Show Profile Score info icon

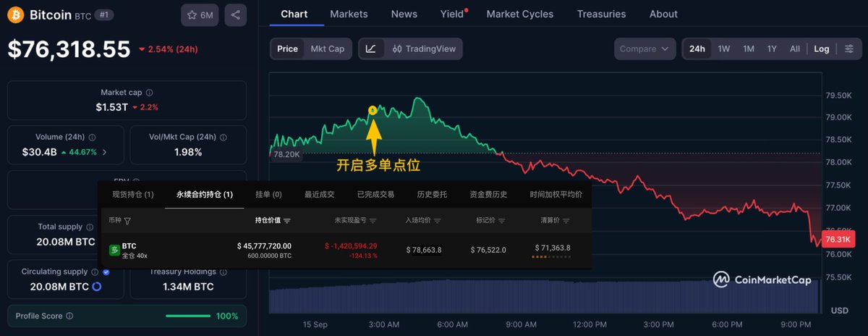68,316
